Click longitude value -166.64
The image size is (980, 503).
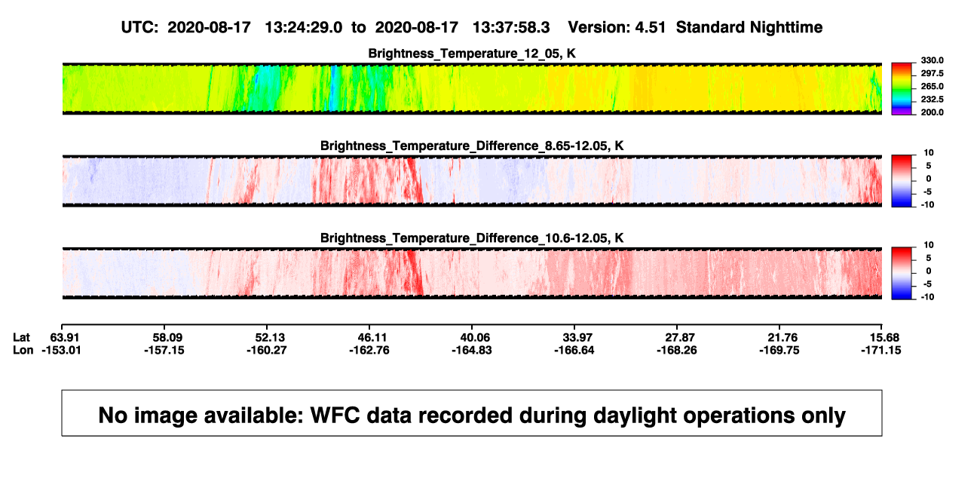click(574, 350)
